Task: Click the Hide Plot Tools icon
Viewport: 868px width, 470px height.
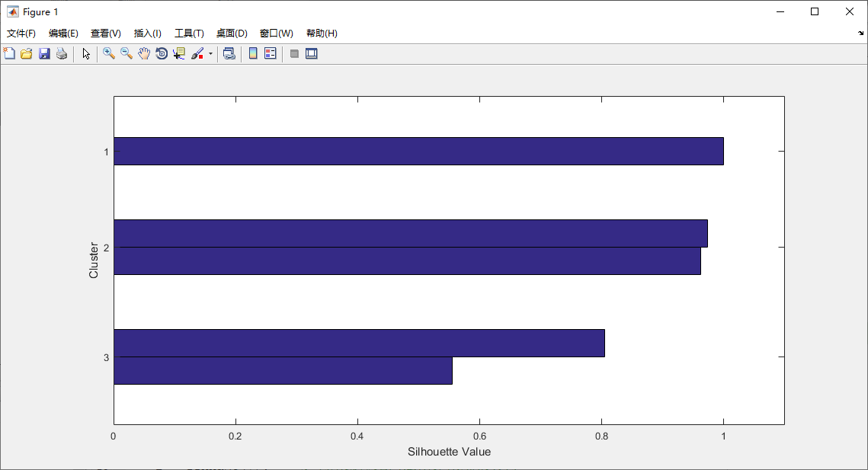Action: 294,53
